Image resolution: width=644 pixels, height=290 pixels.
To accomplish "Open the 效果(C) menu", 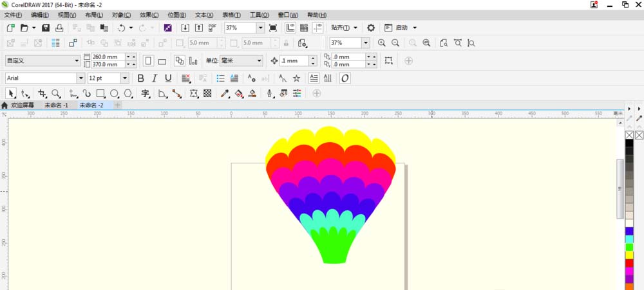I will 149,14.
